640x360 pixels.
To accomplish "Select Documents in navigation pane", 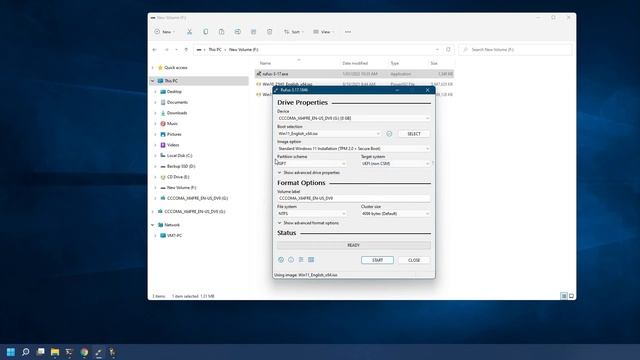I will point(177,102).
